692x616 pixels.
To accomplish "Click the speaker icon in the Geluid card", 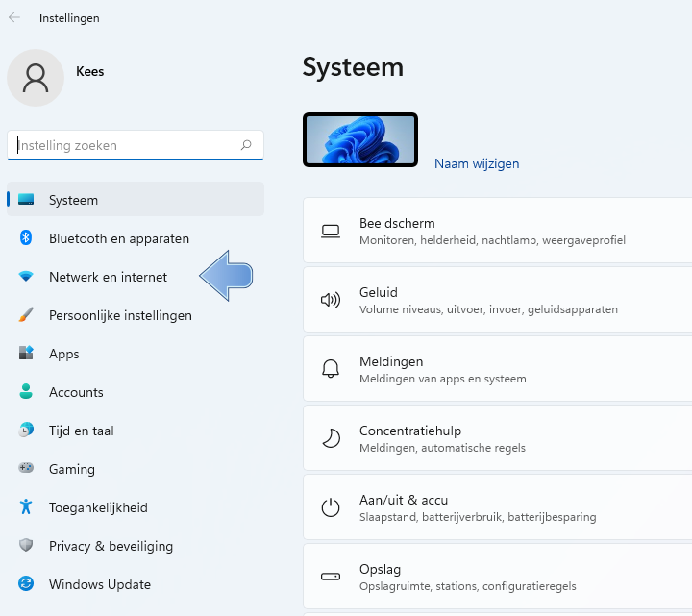I will pos(330,300).
